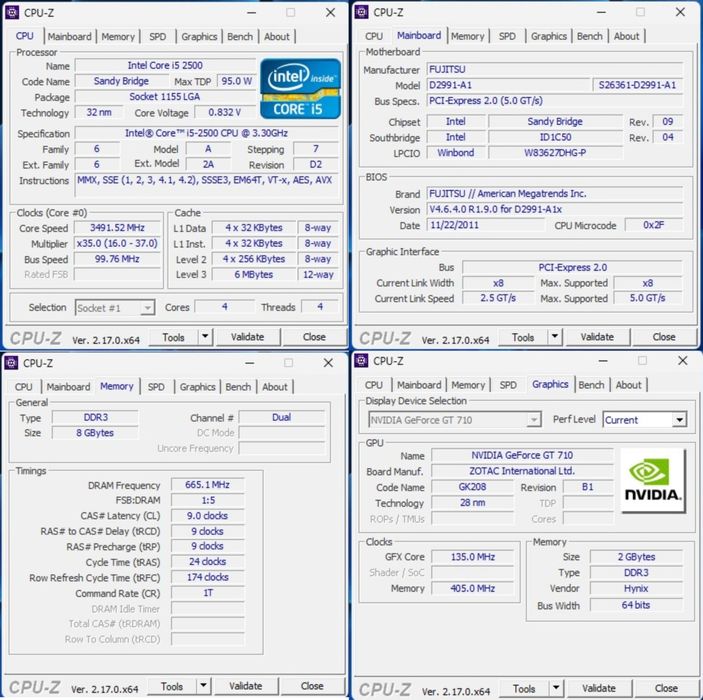Switch to the Graphics tab in the CPU window
This screenshot has width=703, height=700.
tap(199, 37)
